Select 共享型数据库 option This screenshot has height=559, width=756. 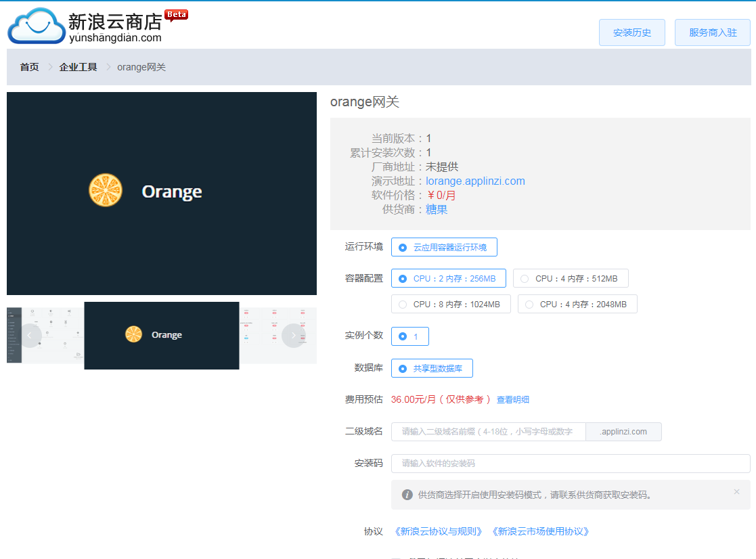432,368
